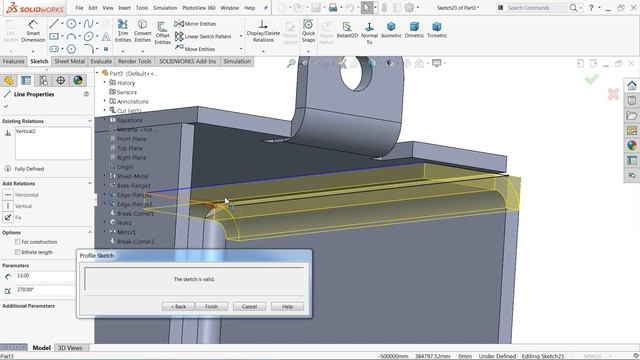Switch to the Features tab
The image size is (640, 360).
[x=13, y=61]
